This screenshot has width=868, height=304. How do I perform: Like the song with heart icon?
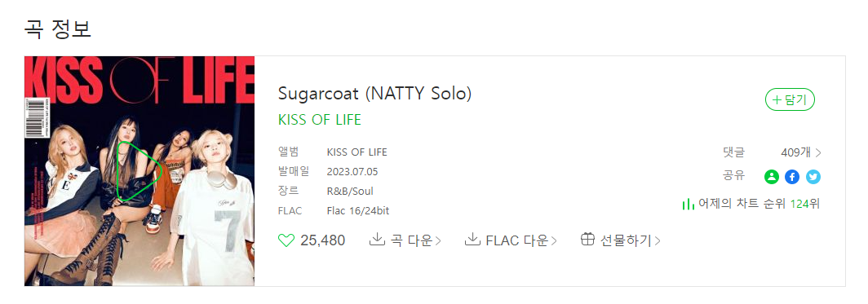[286, 240]
